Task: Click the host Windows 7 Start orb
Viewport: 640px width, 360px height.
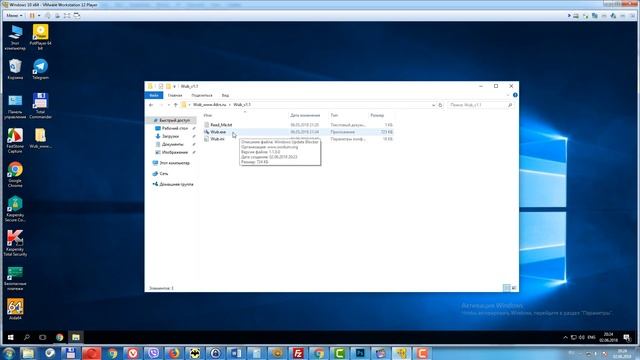Action: 9,353
